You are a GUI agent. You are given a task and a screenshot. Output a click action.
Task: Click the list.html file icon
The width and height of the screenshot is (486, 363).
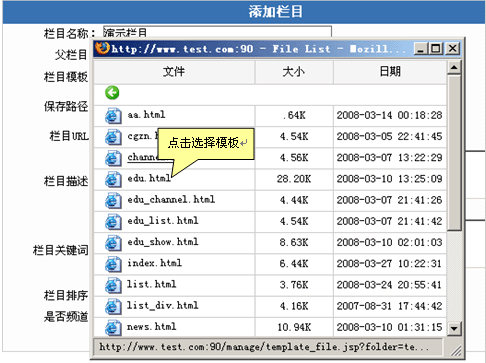(x=113, y=285)
